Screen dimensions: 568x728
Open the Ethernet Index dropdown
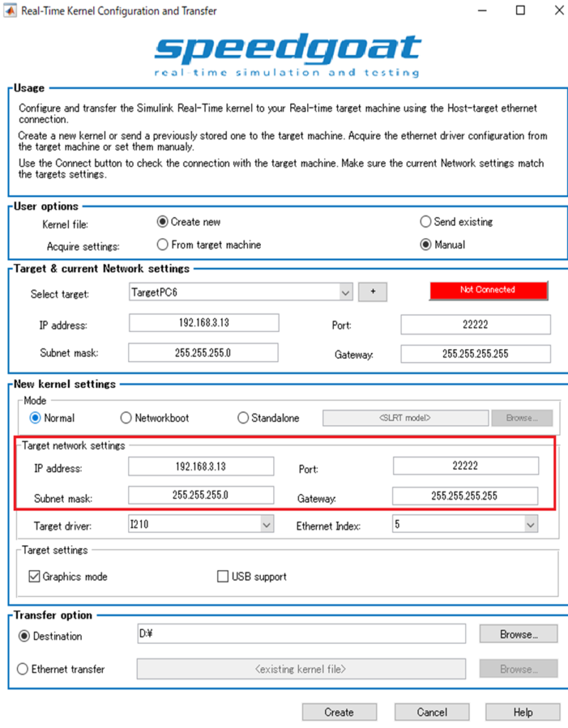pyautogui.click(x=465, y=525)
